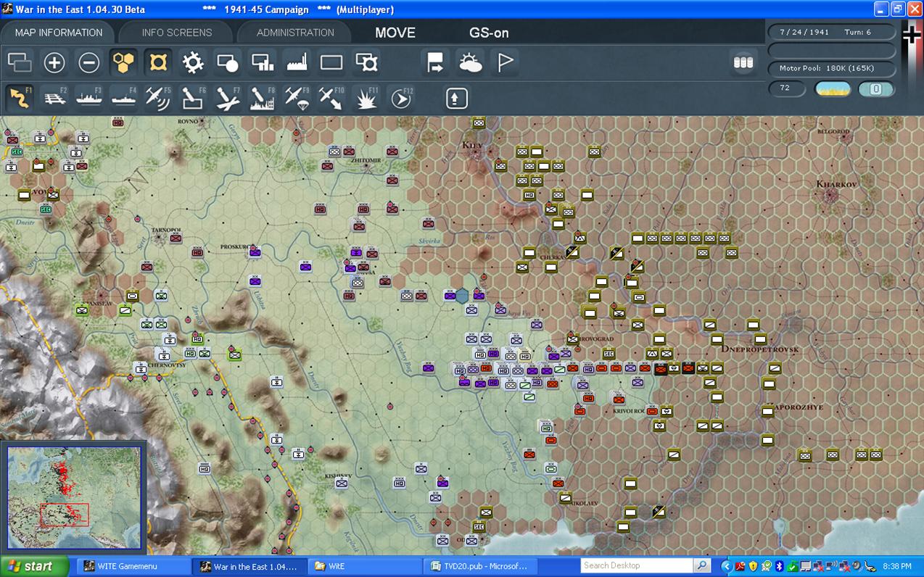Select the F2 rail movement mode
The image size is (924, 577).
(x=54, y=98)
